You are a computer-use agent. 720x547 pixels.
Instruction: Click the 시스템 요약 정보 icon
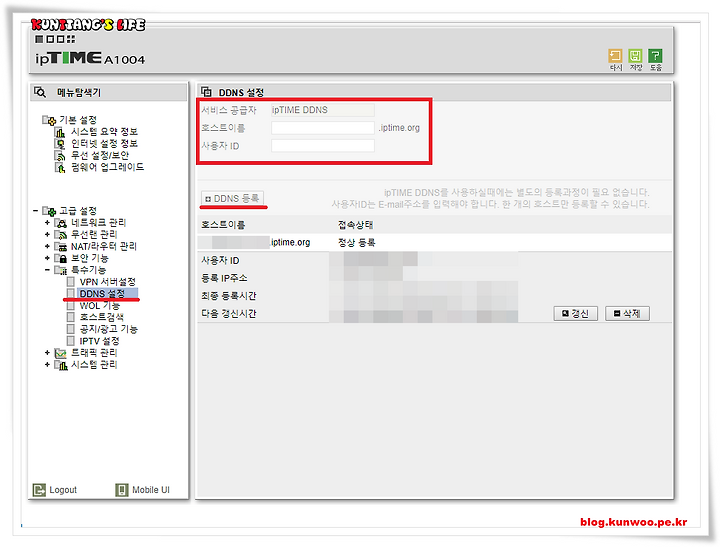point(60,132)
